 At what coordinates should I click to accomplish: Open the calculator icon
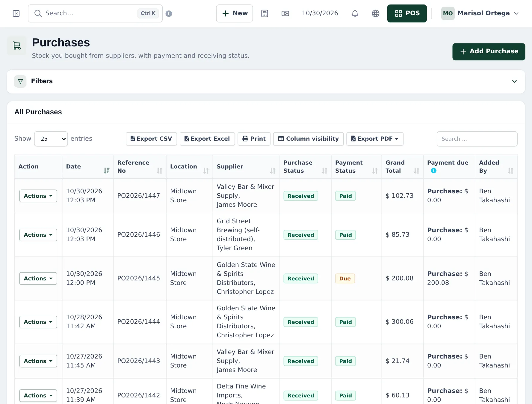pyautogui.click(x=265, y=13)
